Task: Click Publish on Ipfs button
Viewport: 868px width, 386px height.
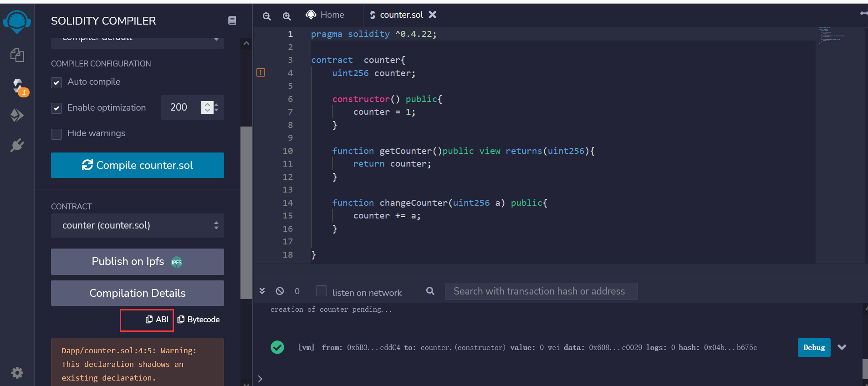Action: tap(138, 262)
